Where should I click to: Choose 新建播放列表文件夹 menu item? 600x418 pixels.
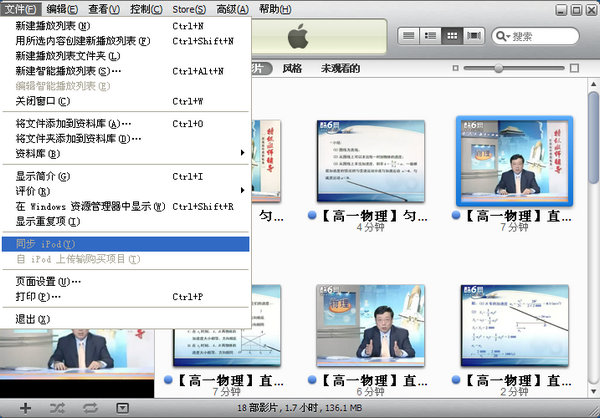coord(126,56)
